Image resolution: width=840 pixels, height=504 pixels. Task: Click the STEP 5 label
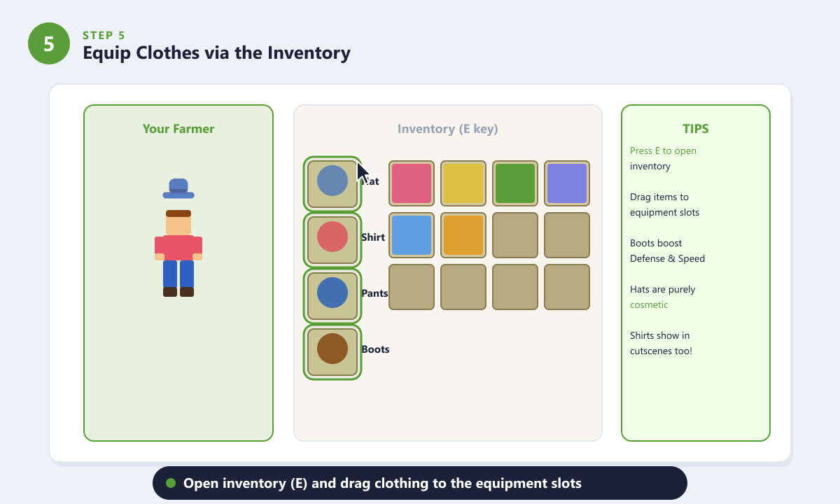(104, 35)
